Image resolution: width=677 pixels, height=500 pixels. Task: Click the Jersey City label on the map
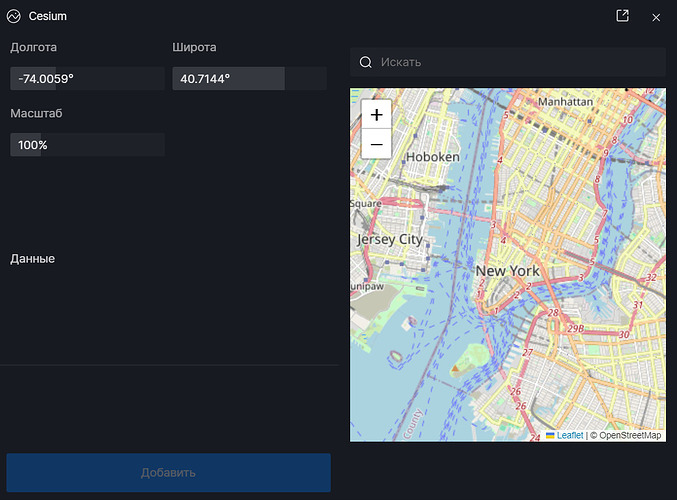[x=390, y=240]
